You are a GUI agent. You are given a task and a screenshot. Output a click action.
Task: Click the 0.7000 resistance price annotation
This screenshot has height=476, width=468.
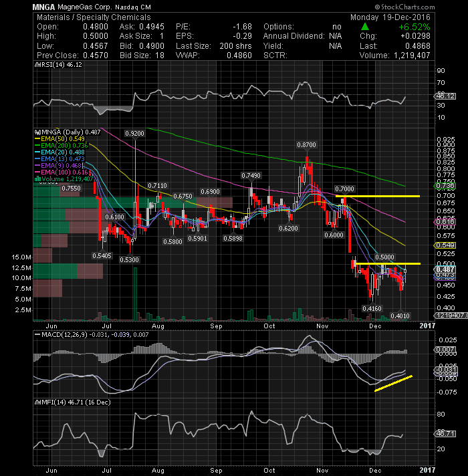click(344, 189)
